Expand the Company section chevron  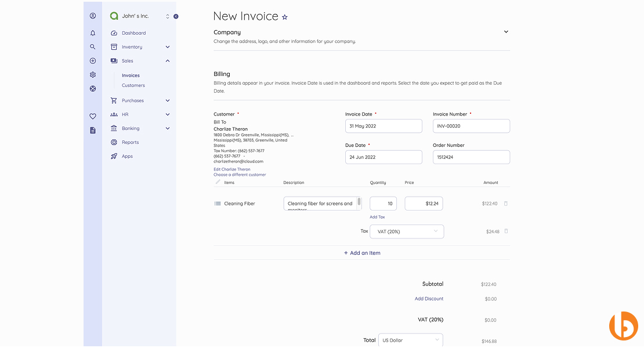tap(506, 32)
